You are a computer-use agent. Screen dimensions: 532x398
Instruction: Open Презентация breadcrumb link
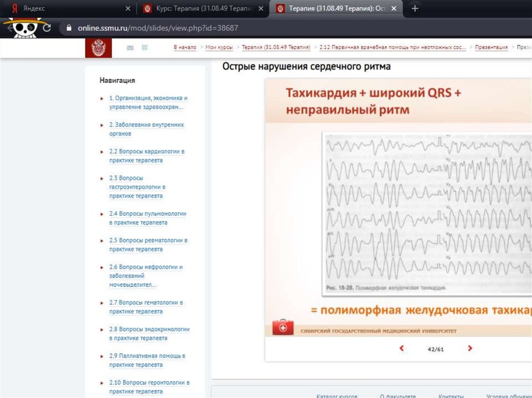point(491,47)
